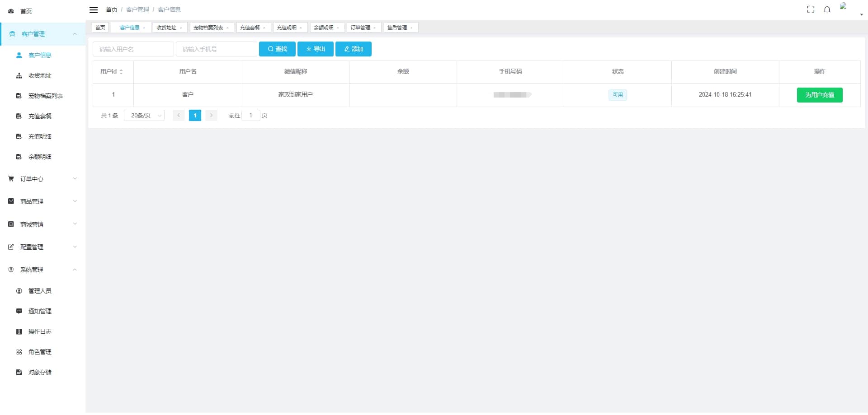Select page 1 in pagination
868x415 pixels.
(195, 116)
